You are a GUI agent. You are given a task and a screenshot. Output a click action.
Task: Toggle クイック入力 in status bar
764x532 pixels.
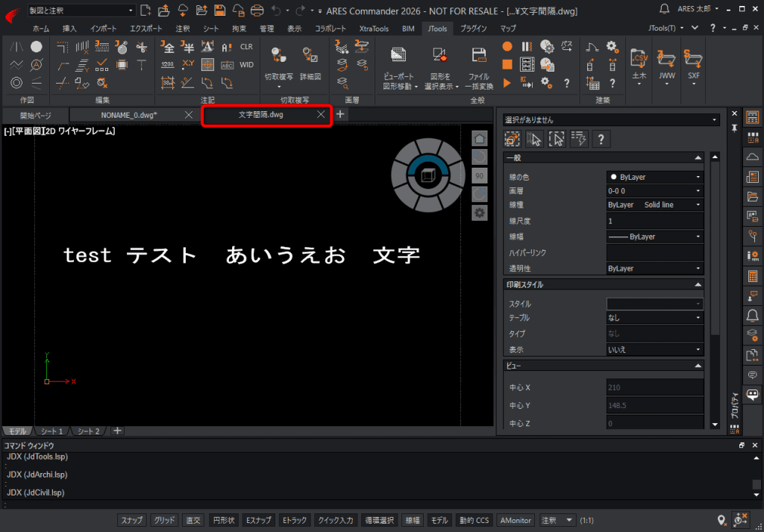click(x=336, y=520)
